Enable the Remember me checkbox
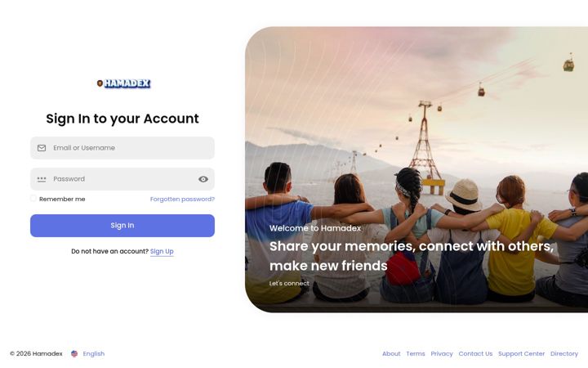 coord(33,199)
